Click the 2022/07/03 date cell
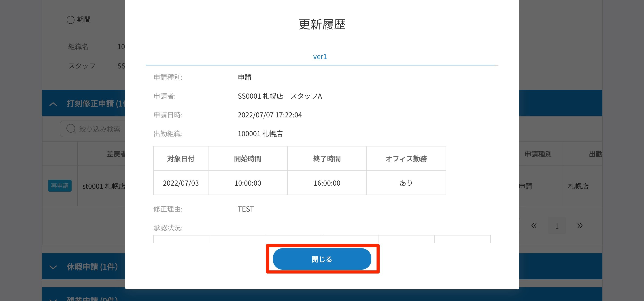 pyautogui.click(x=181, y=183)
